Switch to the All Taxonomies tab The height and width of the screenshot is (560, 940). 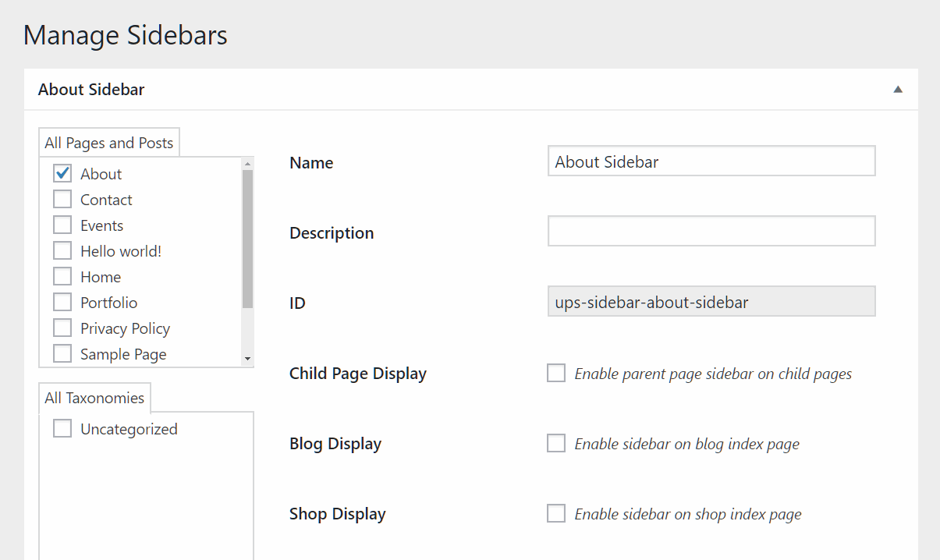coord(94,398)
